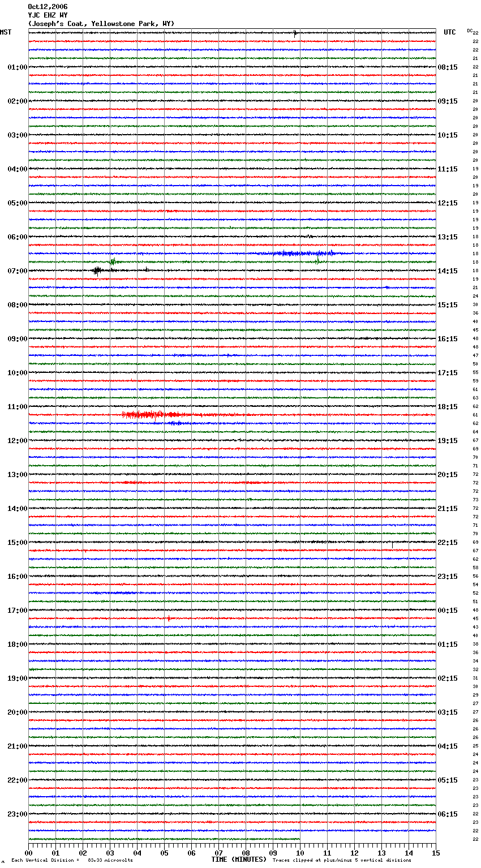
Task: Select the '13:00' MST hour label
Action: [18, 475]
